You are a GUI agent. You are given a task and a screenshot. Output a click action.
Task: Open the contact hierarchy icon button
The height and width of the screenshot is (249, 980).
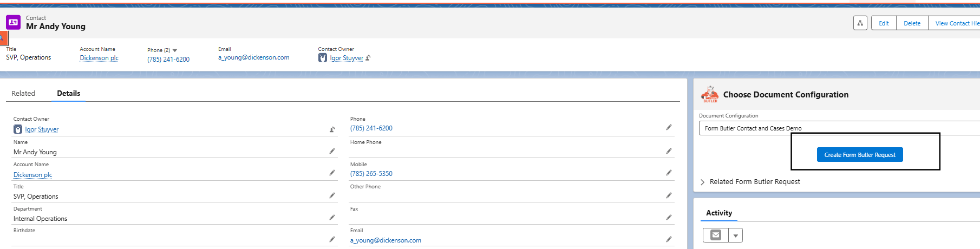(860, 23)
